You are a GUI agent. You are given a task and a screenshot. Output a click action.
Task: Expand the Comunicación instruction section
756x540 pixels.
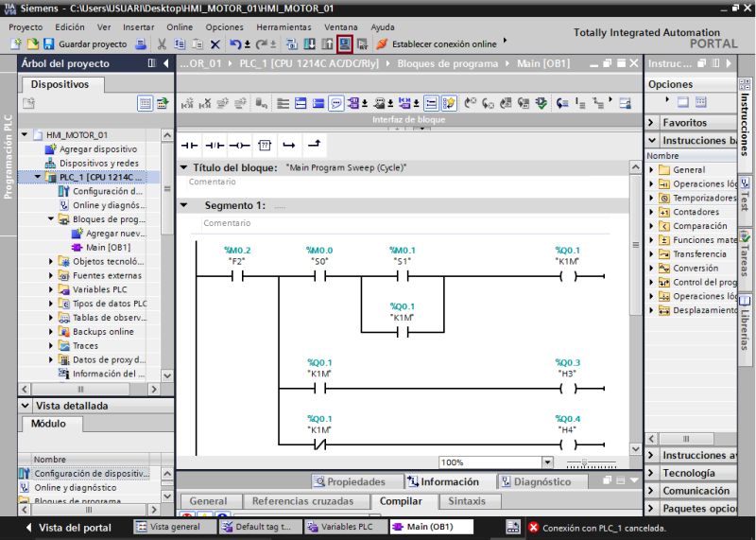pyautogui.click(x=651, y=491)
